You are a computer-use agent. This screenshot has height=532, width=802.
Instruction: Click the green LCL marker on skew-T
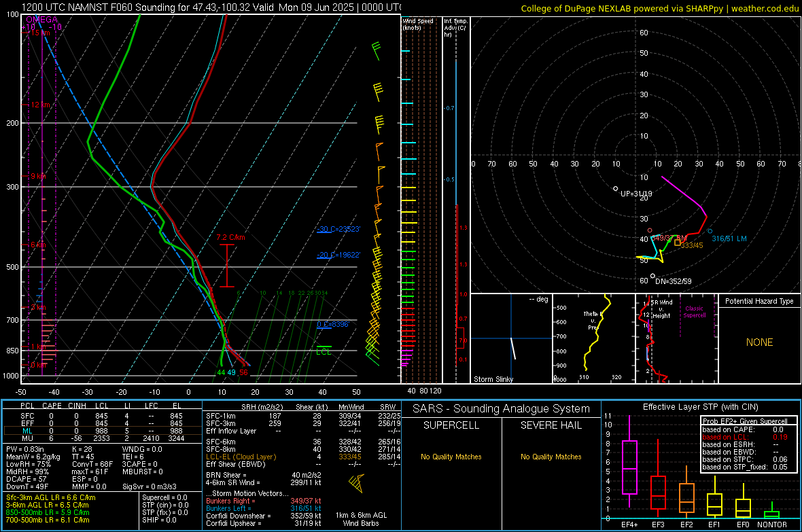click(324, 351)
